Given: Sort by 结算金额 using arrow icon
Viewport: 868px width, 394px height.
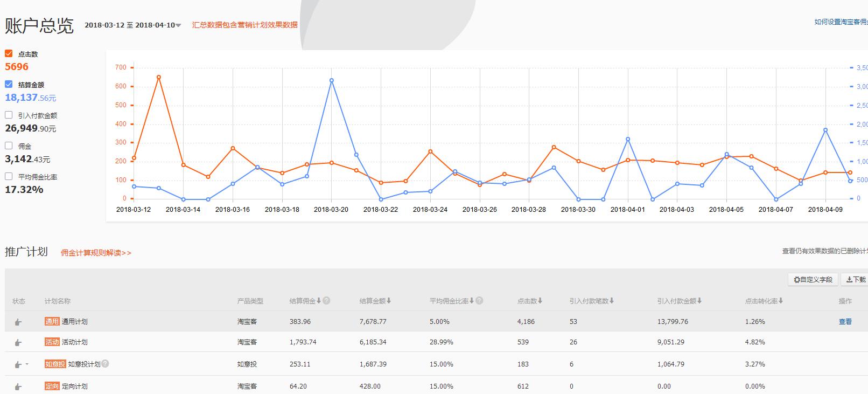Looking at the screenshot, I should point(389,301).
